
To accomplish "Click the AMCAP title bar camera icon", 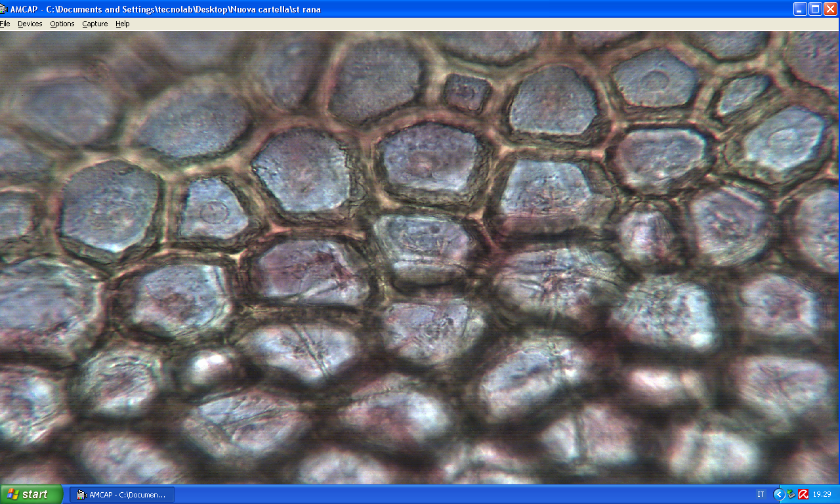I will (3, 9).
